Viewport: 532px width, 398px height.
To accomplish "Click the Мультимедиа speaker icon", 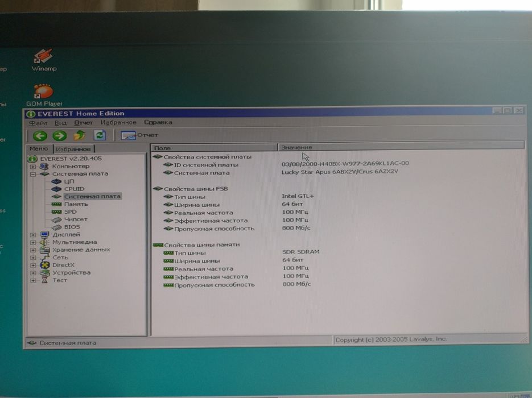I will coord(44,242).
